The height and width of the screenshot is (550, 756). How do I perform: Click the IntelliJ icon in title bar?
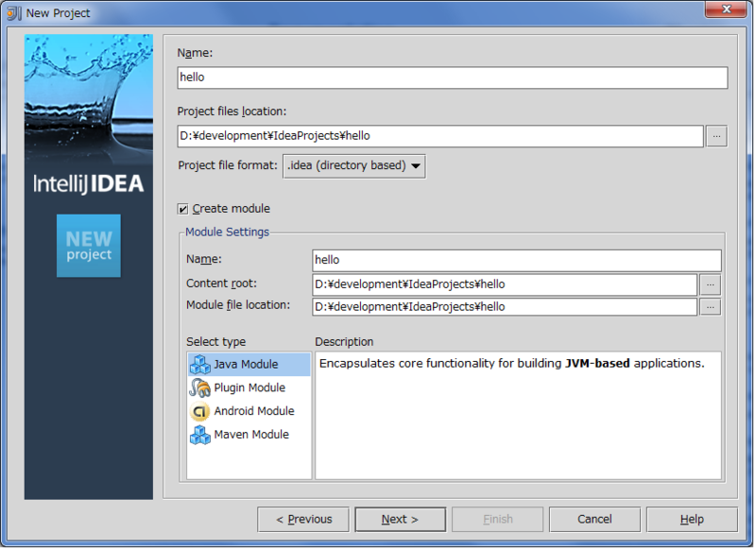coord(14,13)
